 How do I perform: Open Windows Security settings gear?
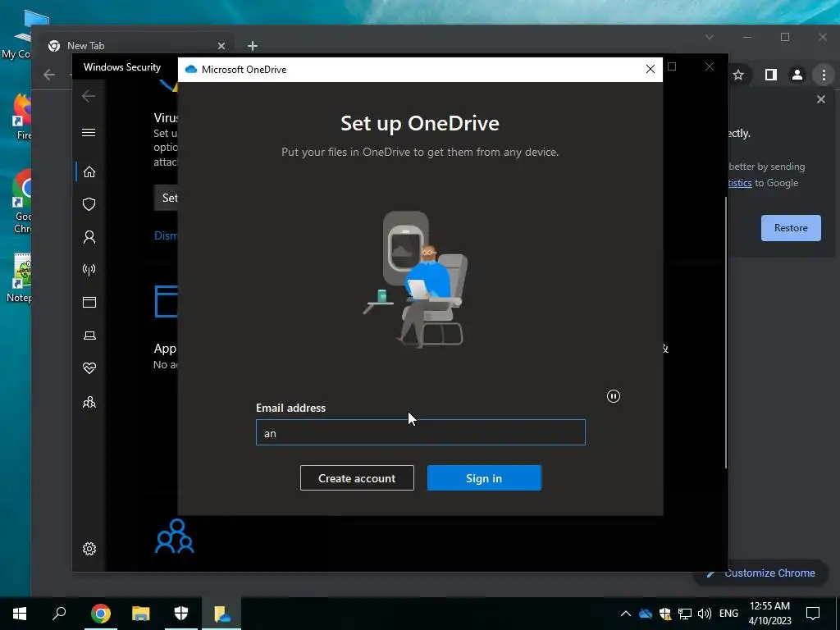(89, 549)
